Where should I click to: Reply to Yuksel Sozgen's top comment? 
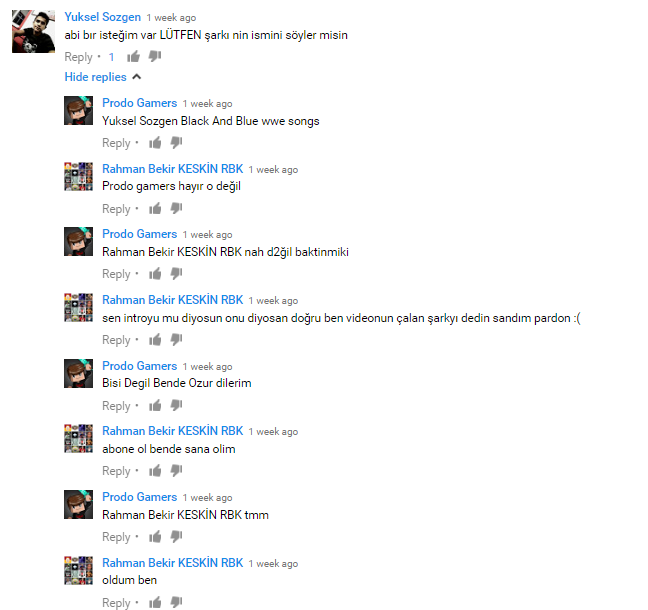pos(78,57)
